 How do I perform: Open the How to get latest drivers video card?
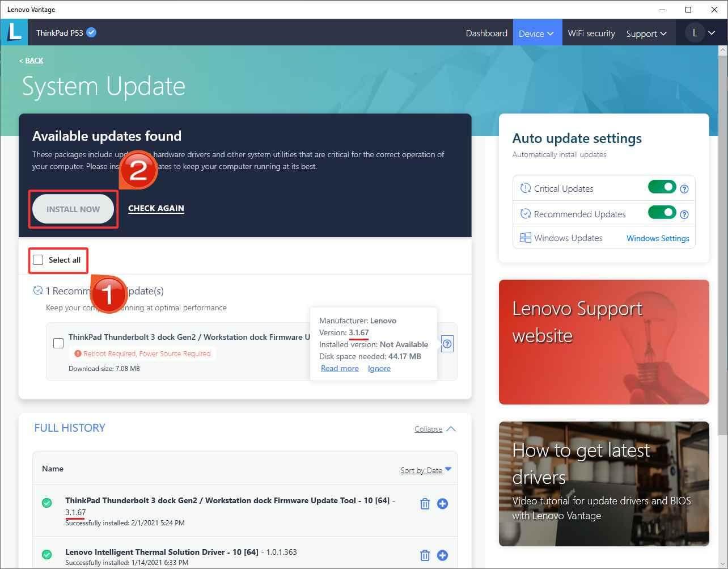(x=604, y=484)
